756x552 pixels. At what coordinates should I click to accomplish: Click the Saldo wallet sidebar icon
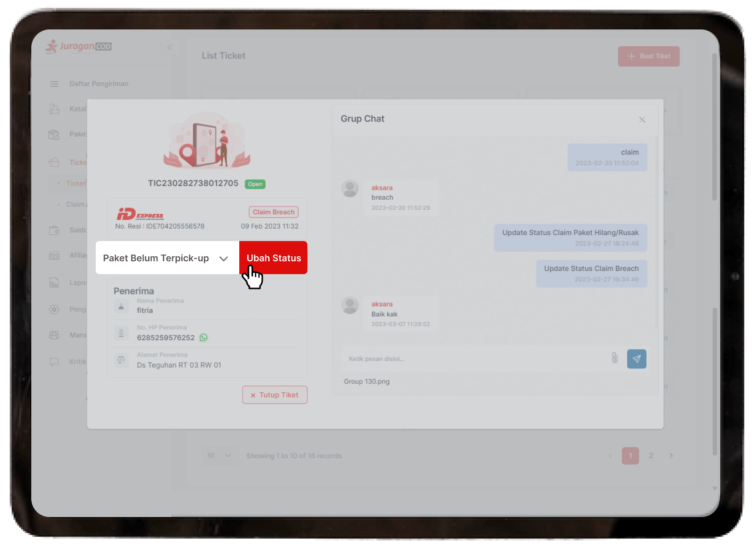coord(54,230)
